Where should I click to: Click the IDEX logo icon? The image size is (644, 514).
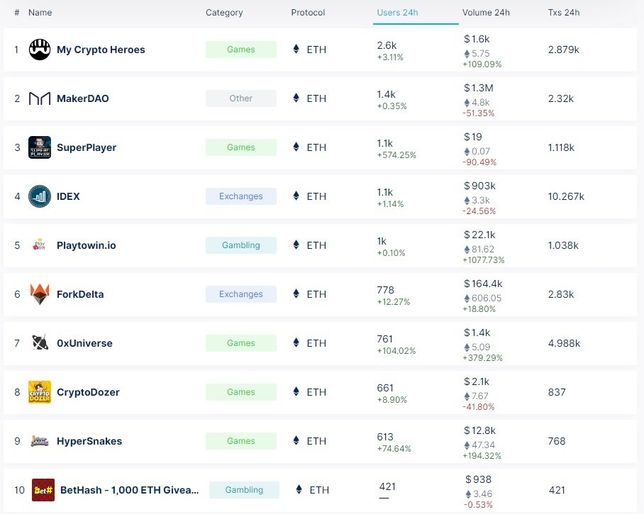click(40, 196)
